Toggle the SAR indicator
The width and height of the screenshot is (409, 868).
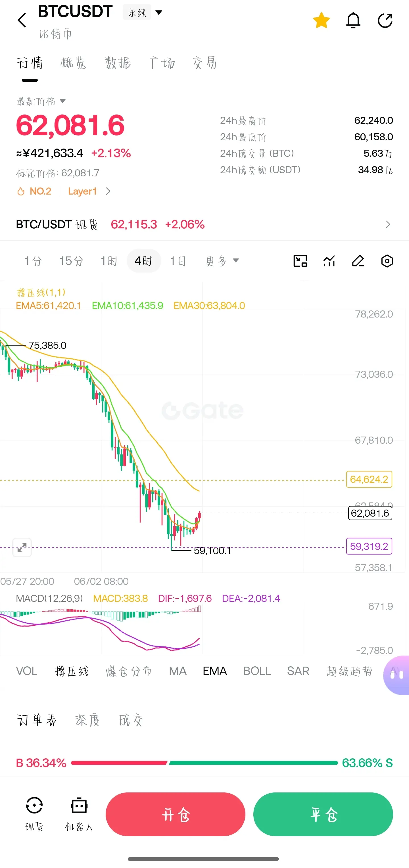[x=298, y=671]
